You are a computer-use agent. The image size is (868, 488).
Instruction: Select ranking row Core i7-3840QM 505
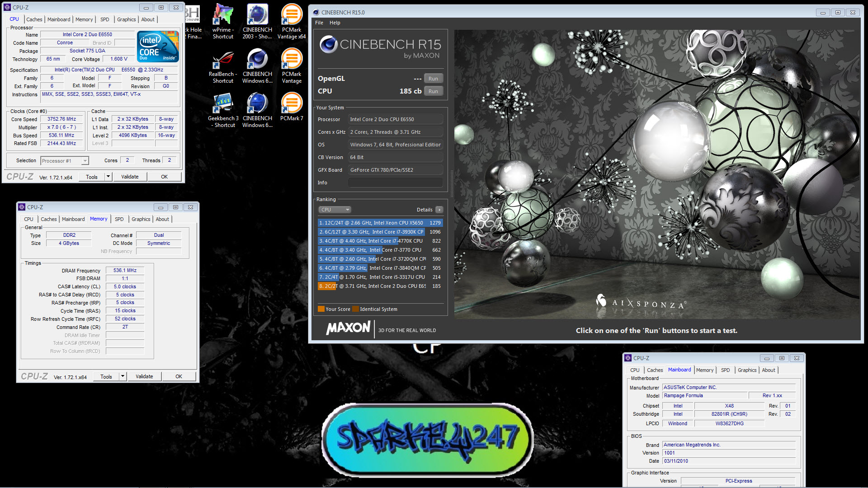click(380, 268)
